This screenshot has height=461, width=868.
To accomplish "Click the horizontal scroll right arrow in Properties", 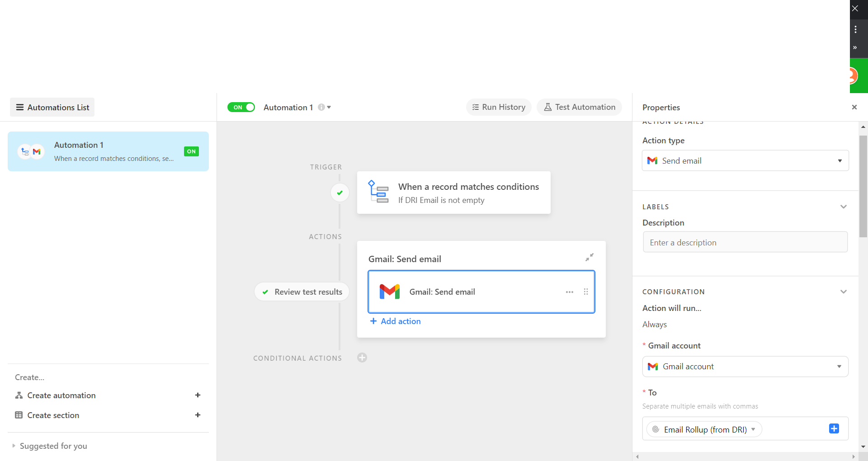I will 854,456.
